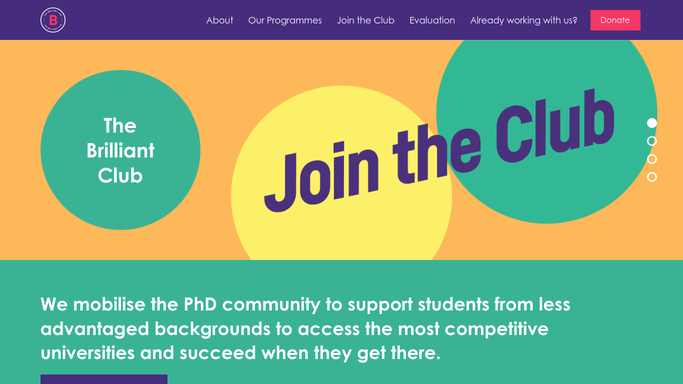Image resolution: width=683 pixels, height=384 pixels.
Task: Switch to the third slide indicator dot
Action: (x=652, y=159)
